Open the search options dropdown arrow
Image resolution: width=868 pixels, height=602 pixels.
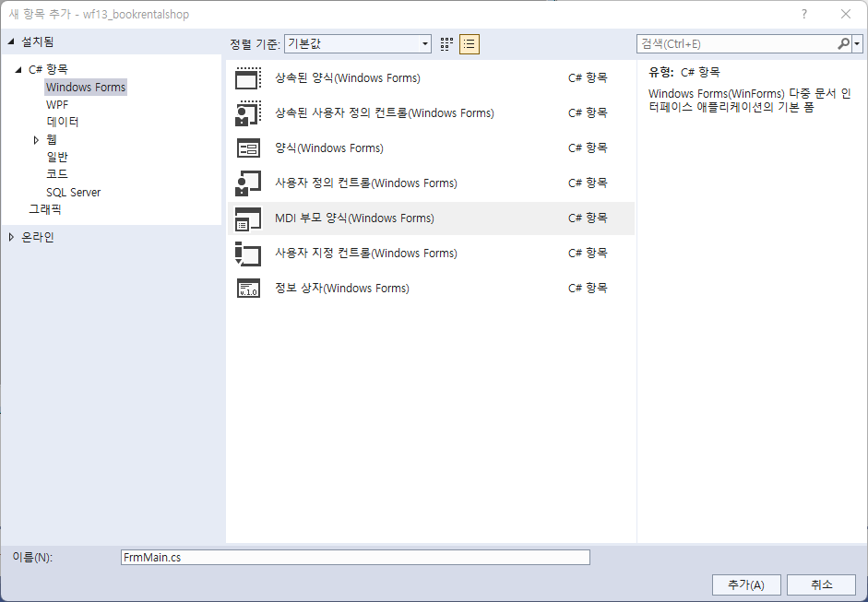858,43
